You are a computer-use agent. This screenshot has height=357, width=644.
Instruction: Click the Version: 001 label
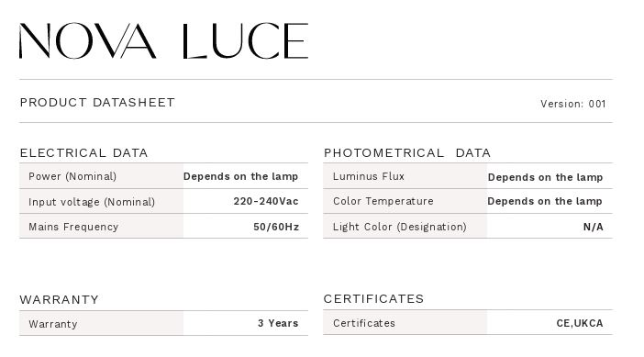click(x=573, y=104)
